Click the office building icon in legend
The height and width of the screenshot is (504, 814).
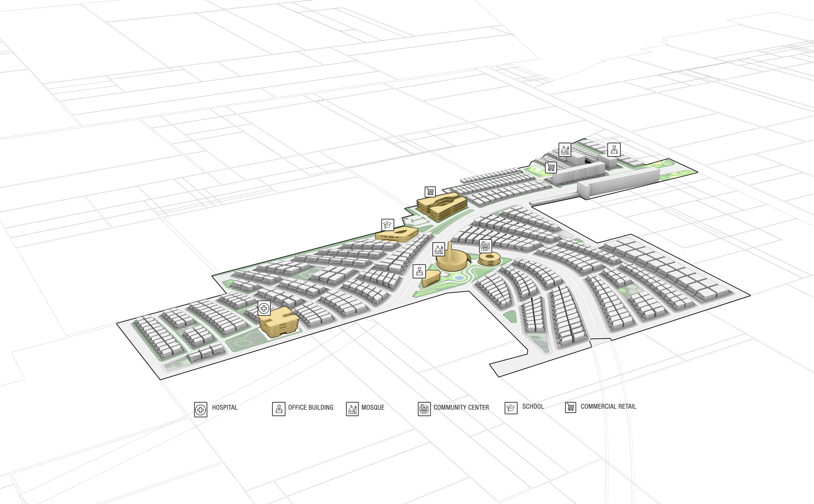tap(279, 409)
